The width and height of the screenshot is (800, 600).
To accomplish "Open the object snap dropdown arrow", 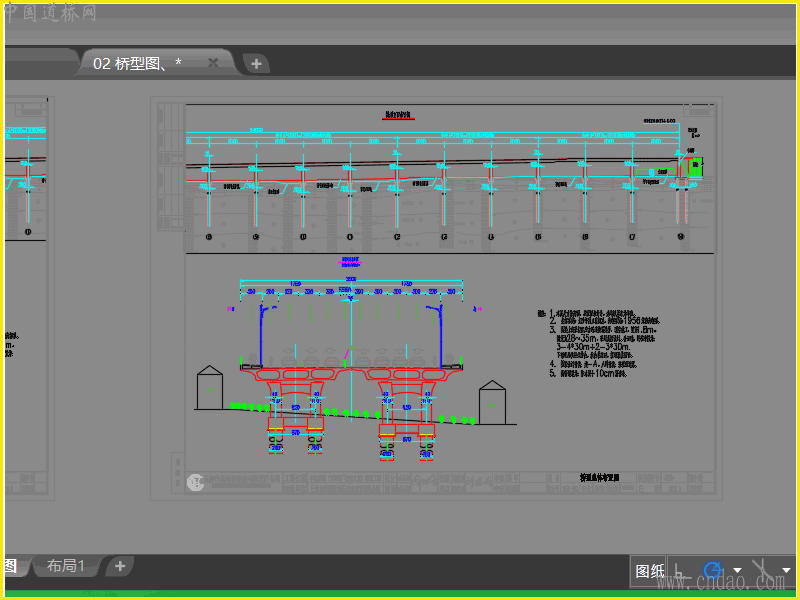I will [x=786, y=570].
